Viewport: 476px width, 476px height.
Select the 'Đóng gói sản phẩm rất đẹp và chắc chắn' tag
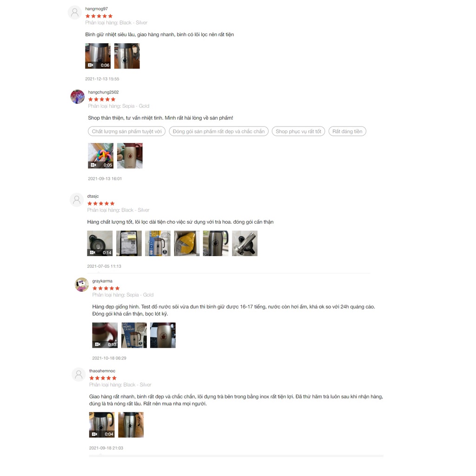click(218, 132)
